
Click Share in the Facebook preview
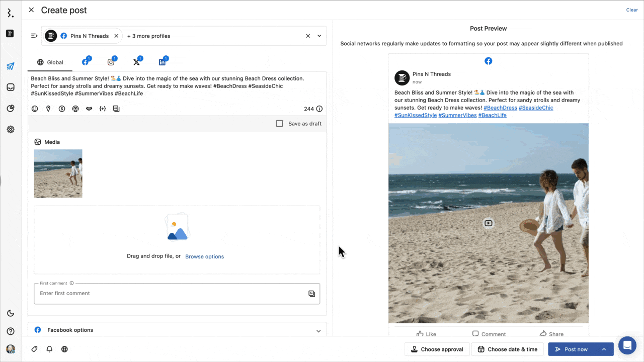[x=551, y=334]
